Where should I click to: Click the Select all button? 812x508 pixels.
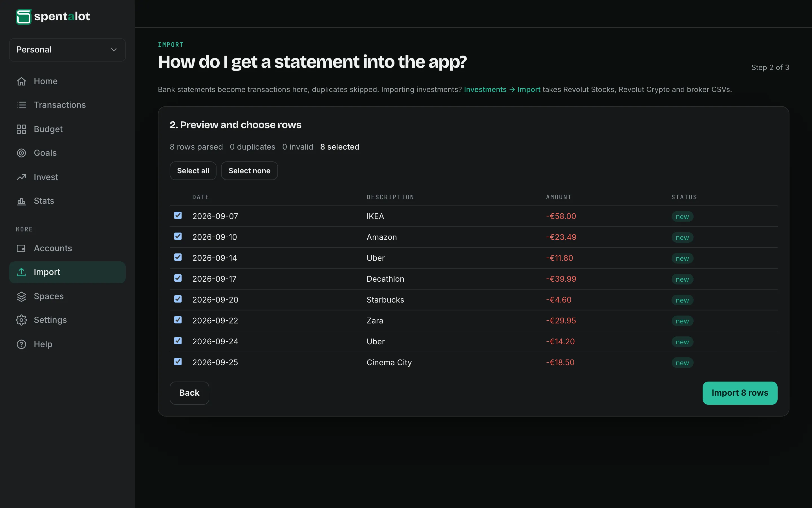pos(193,171)
